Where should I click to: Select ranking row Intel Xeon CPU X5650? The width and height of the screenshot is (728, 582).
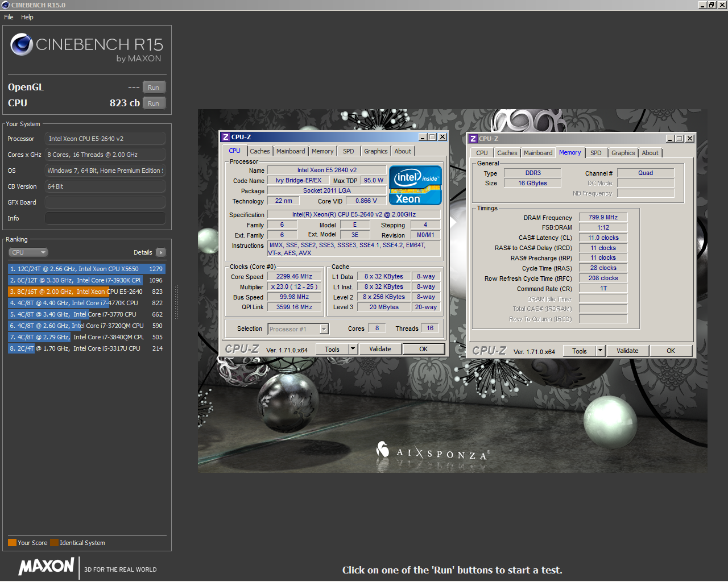[x=86, y=269]
